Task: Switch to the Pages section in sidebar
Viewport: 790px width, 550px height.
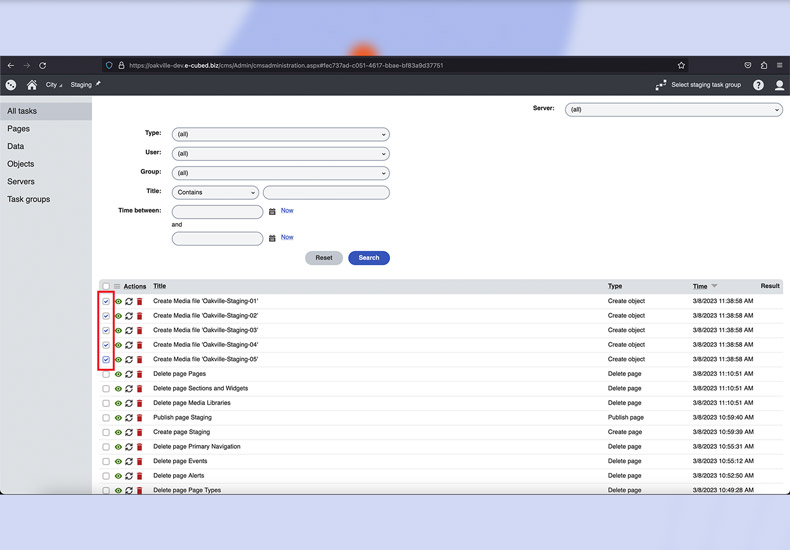Action: tap(19, 129)
